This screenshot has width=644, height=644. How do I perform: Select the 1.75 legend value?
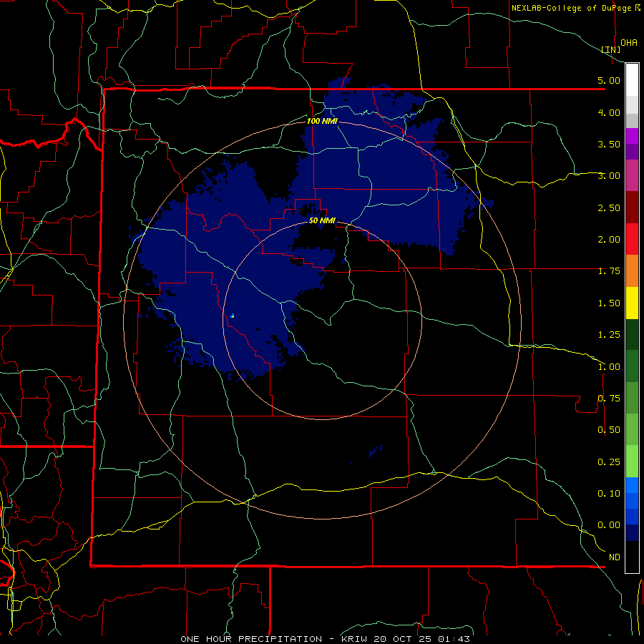tap(609, 271)
